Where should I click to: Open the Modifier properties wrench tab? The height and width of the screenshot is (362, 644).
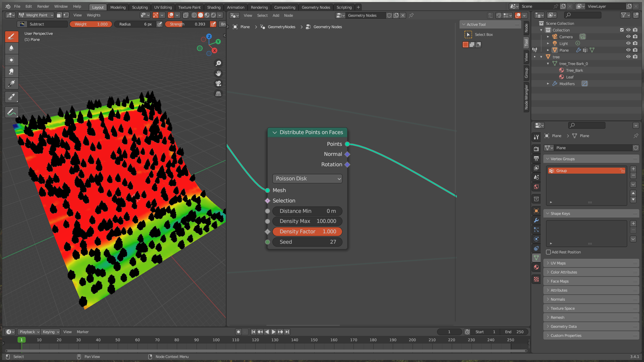click(x=536, y=220)
